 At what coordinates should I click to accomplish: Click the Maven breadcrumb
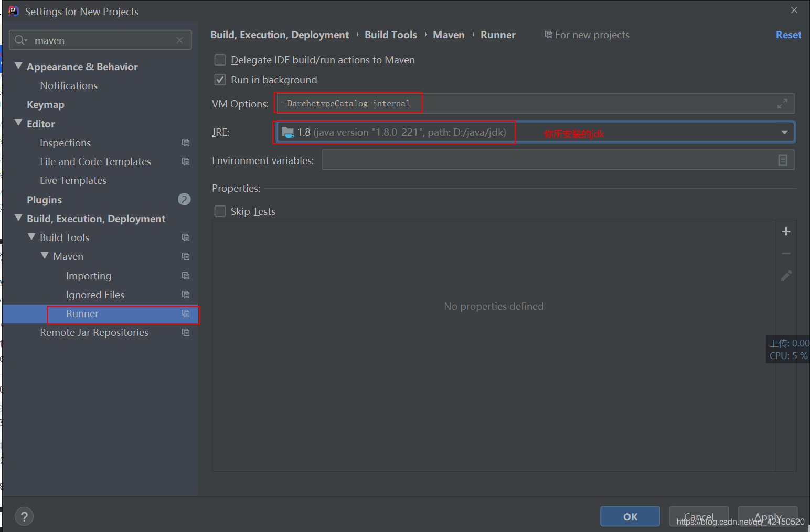pyautogui.click(x=449, y=35)
